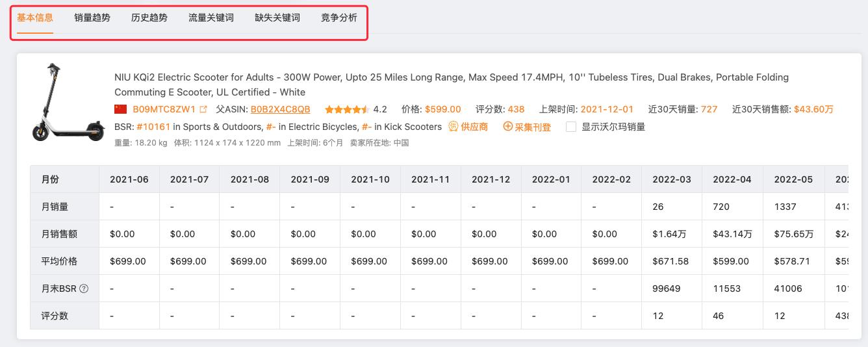Viewport: 868px width, 347px height.
Task: Click the 2022-04 column header
Action: point(732,179)
